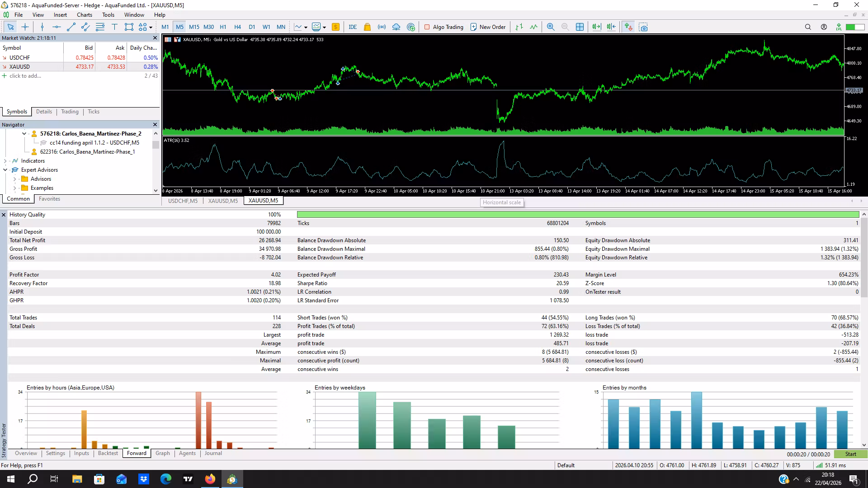This screenshot has width=868, height=488.
Task: Switch to the Backtest tab
Action: tap(108, 453)
